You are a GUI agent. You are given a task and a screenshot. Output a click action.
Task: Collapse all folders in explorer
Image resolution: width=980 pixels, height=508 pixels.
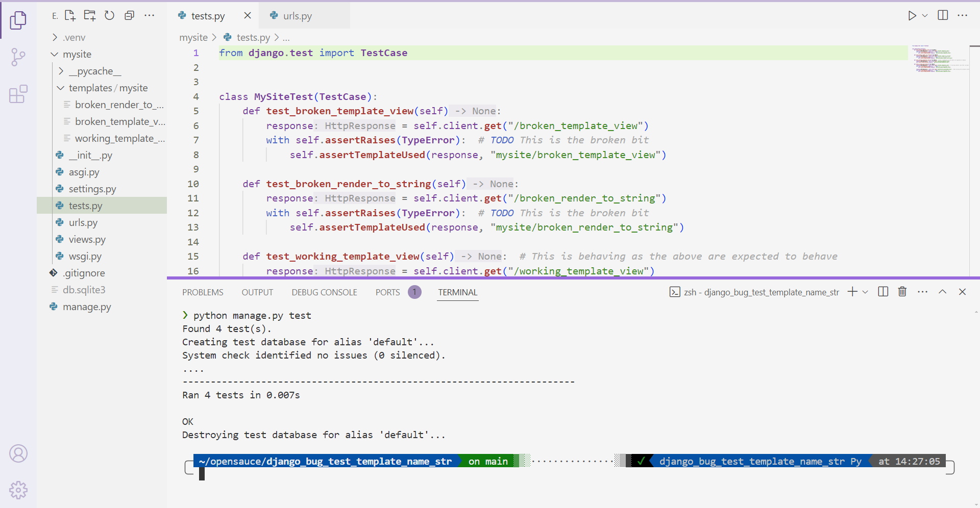point(129,15)
